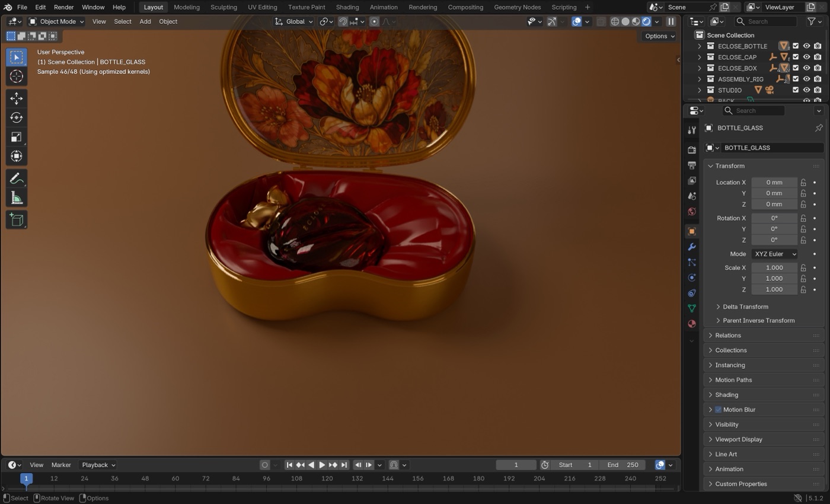Open the Object Data properties tab
This screenshot has height=504, width=830.
(691, 308)
